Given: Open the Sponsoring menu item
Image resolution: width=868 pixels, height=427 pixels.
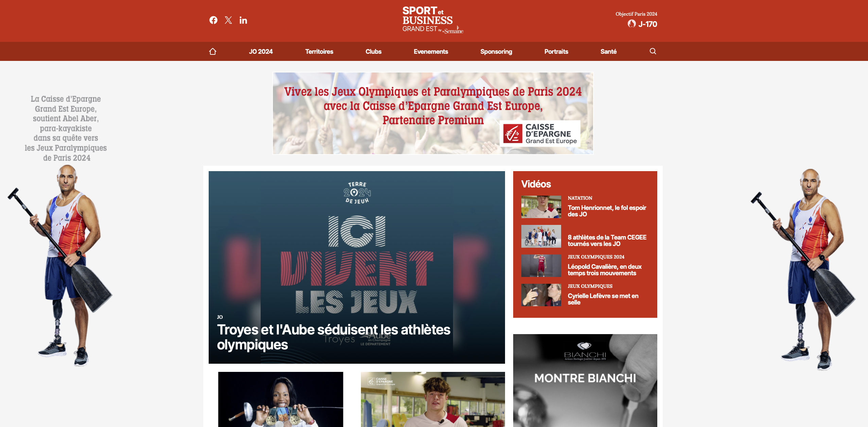Looking at the screenshot, I should coord(496,51).
